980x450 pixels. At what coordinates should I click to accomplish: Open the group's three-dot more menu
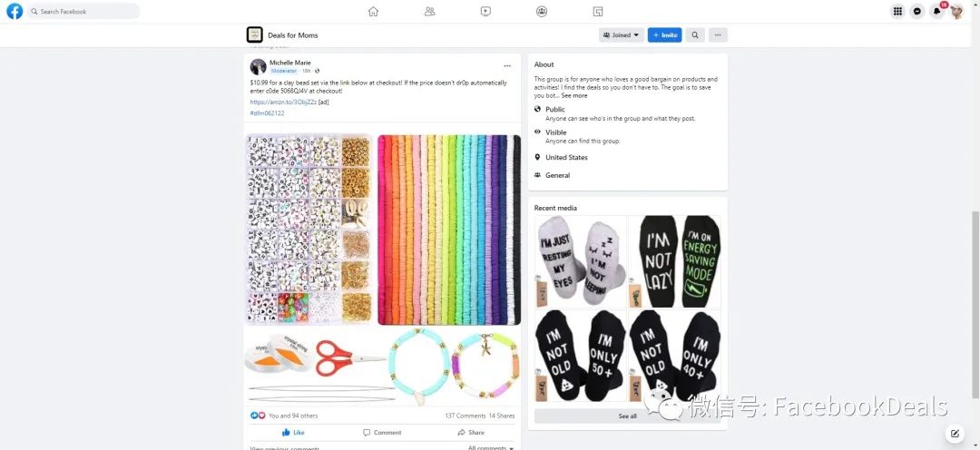click(x=718, y=35)
